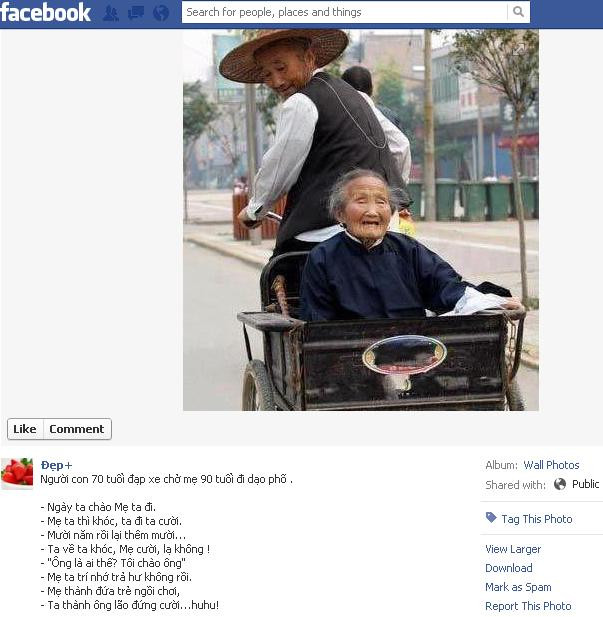Select View Larger option
The height and width of the screenshot is (617, 603).
coord(513,549)
